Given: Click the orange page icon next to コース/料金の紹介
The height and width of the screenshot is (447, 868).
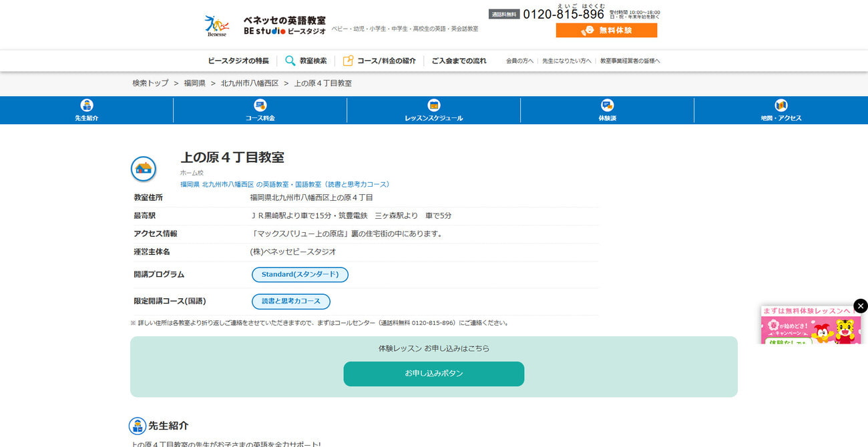Looking at the screenshot, I should pos(347,60).
